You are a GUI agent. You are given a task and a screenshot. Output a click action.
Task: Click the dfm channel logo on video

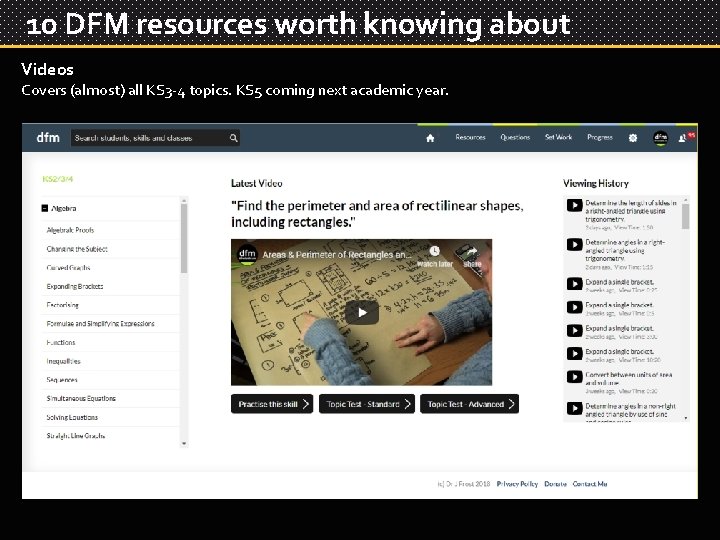click(x=247, y=254)
